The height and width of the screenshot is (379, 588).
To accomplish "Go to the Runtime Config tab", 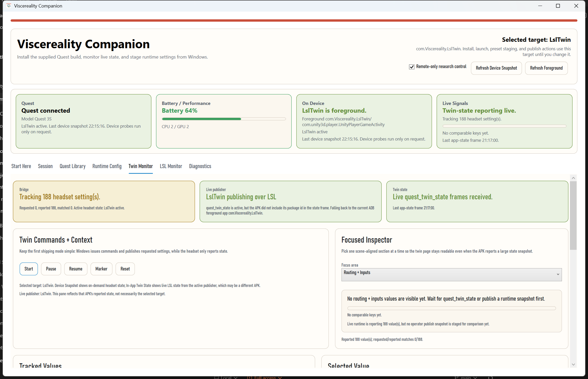I will point(107,166).
